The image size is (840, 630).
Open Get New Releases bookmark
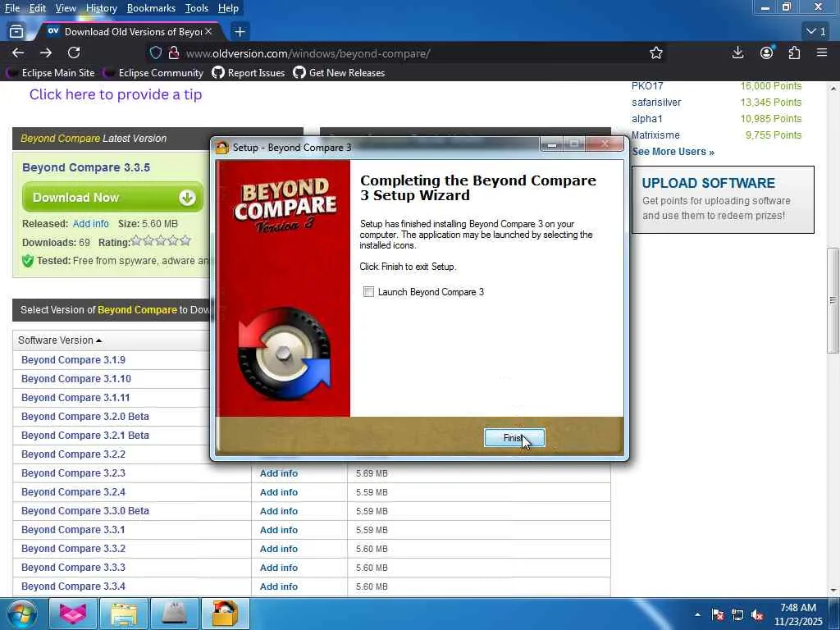tap(339, 73)
